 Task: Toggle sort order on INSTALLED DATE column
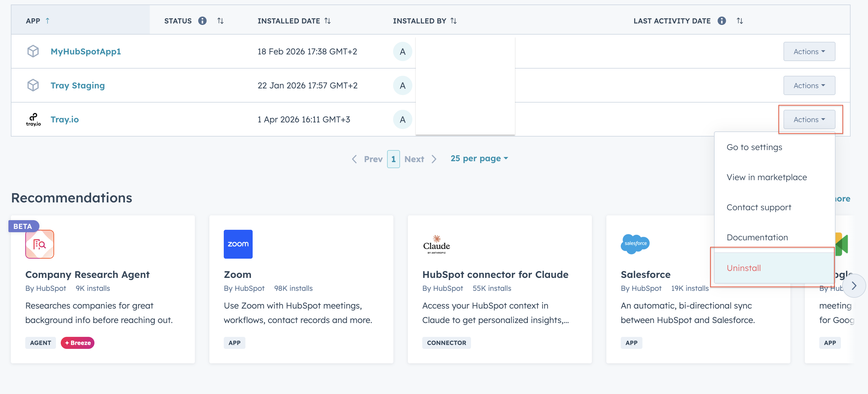pyautogui.click(x=328, y=20)
